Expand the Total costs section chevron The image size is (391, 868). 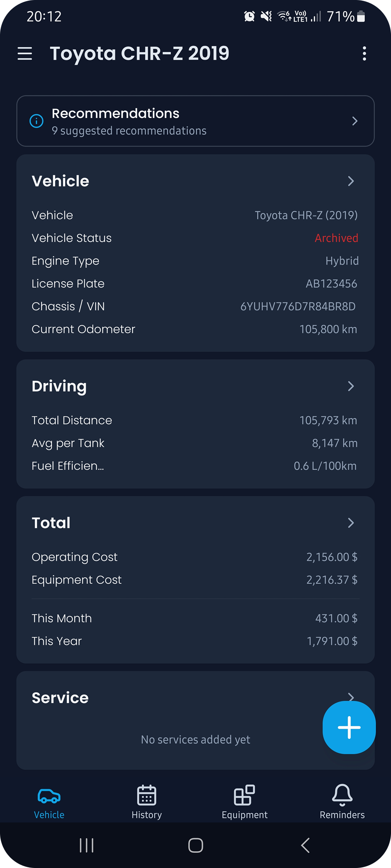click(351, 523)
